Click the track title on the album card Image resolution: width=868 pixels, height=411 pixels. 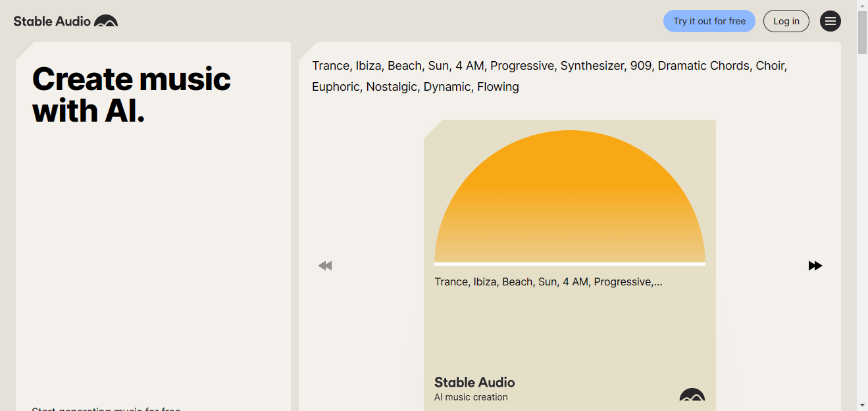tap(548, 281)
